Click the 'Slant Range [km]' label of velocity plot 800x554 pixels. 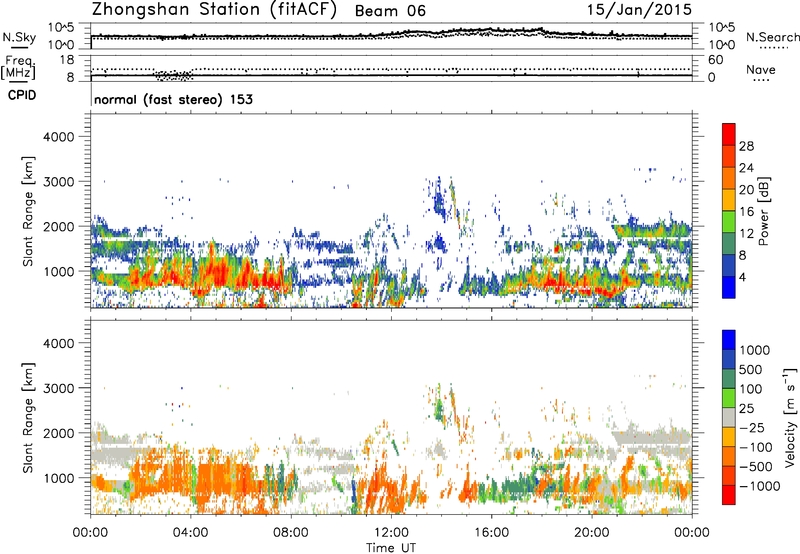click(x=28, y=418)
